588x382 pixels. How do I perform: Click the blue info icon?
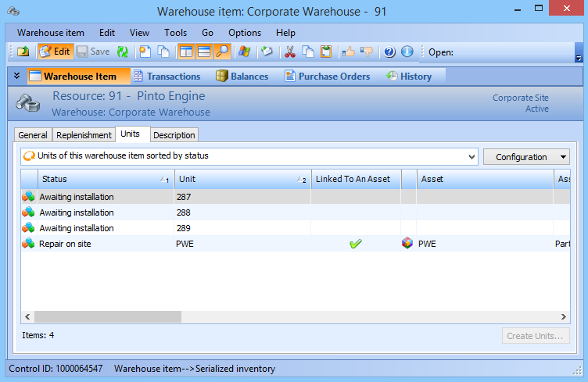[x=407, y=52]
